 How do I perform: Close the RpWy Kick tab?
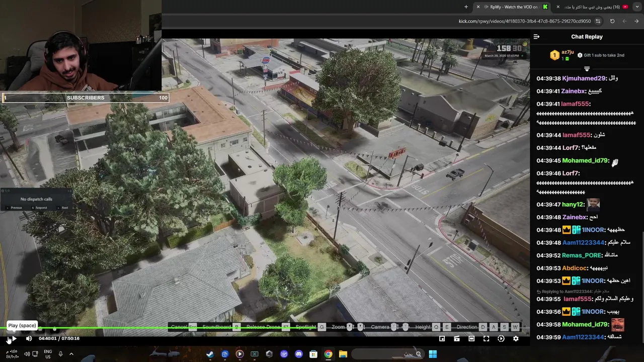[x=479, y=7]
